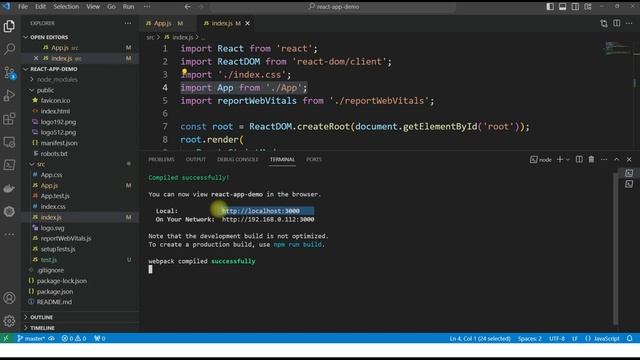
Task: Open the Manage settings gear
Action: click(9, 321)
